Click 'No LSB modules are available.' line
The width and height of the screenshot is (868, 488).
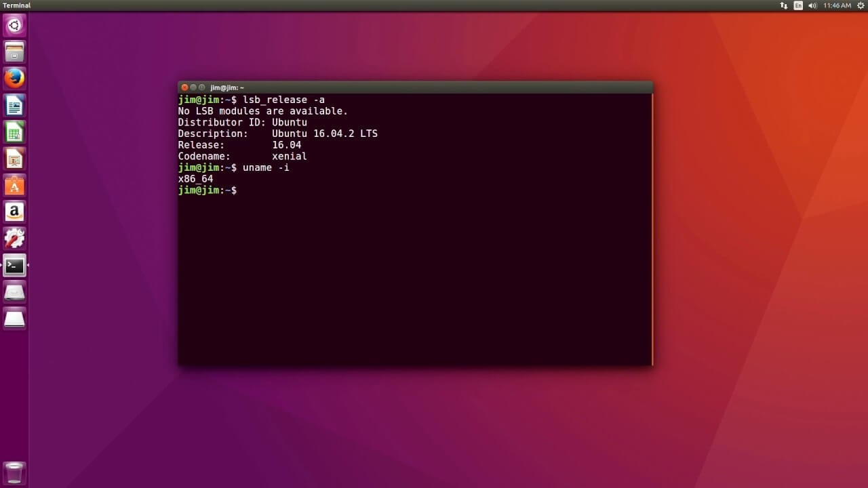point(263,111)
